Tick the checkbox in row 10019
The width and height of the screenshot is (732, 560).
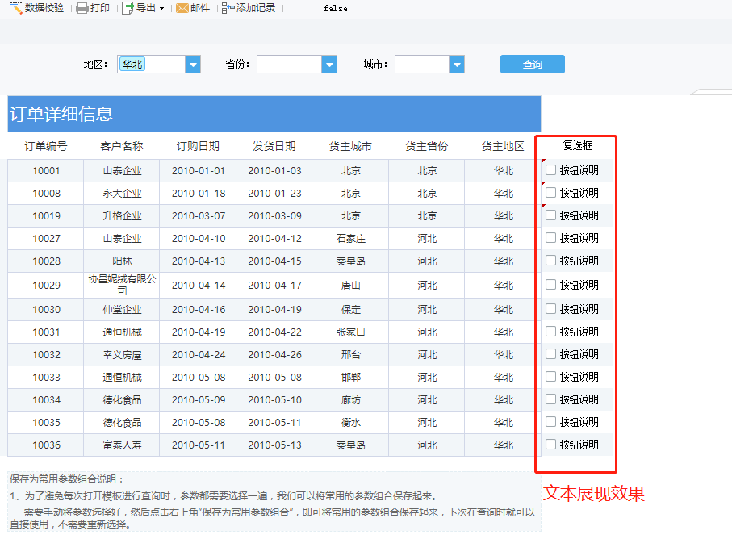point(551,215)
